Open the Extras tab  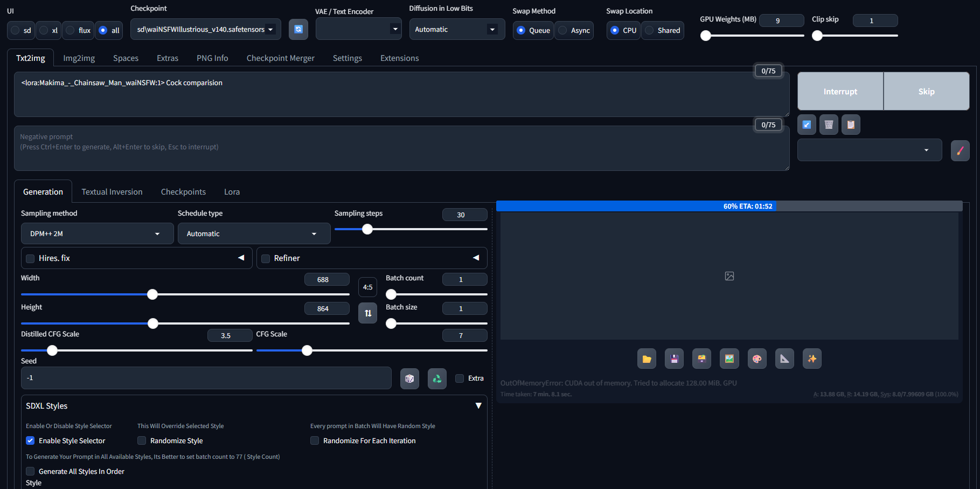[x=168, y=58]
